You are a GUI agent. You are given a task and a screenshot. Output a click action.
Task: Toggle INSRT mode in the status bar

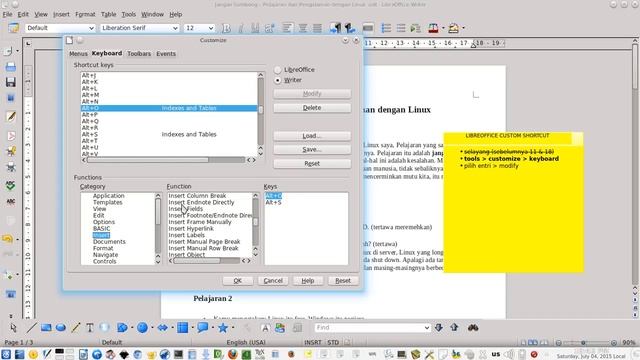coord(313,342)
